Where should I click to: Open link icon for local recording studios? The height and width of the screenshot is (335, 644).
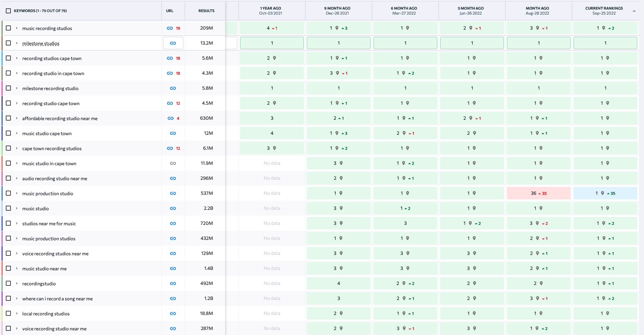[173, 314]
